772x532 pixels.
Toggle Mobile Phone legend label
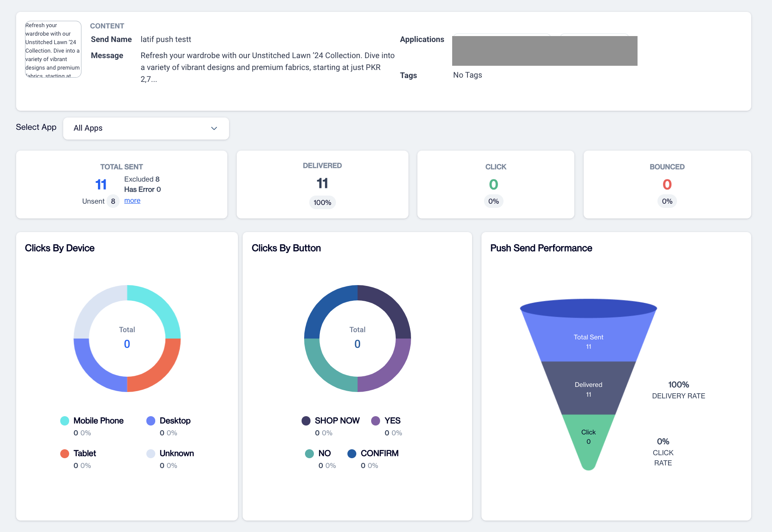tap(98, 421)
